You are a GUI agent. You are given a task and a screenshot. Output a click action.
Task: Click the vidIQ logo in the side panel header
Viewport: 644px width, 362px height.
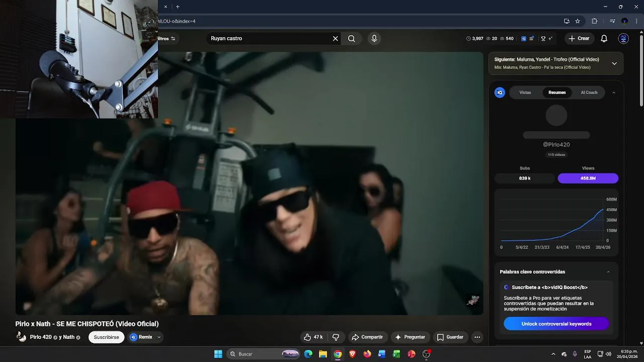[x=500, y=93]
